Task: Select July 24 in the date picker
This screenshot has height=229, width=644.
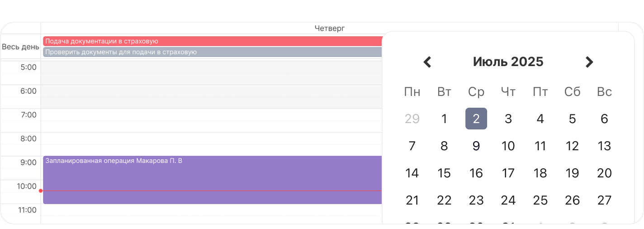Action: 508,200
